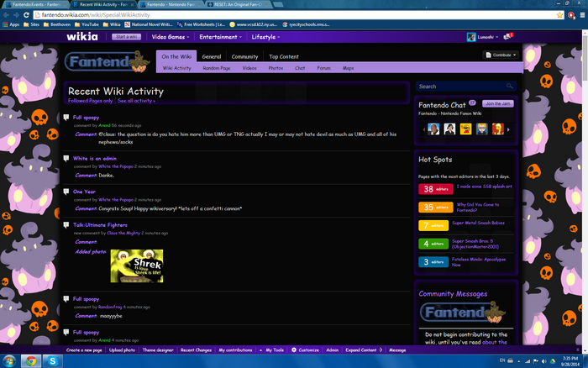The image size is (588, 368).
Task: Open the notifications bell with red badge
Action: [508, 36]
